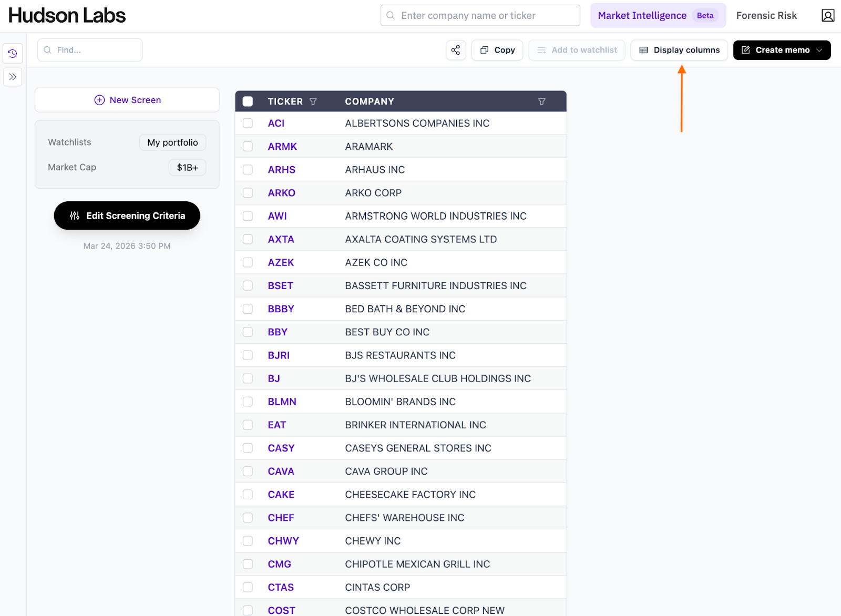Image resolution: width=841 pixels, height=616 pixels.
Task: Open Display columns options
Action: tap(679, 50)
